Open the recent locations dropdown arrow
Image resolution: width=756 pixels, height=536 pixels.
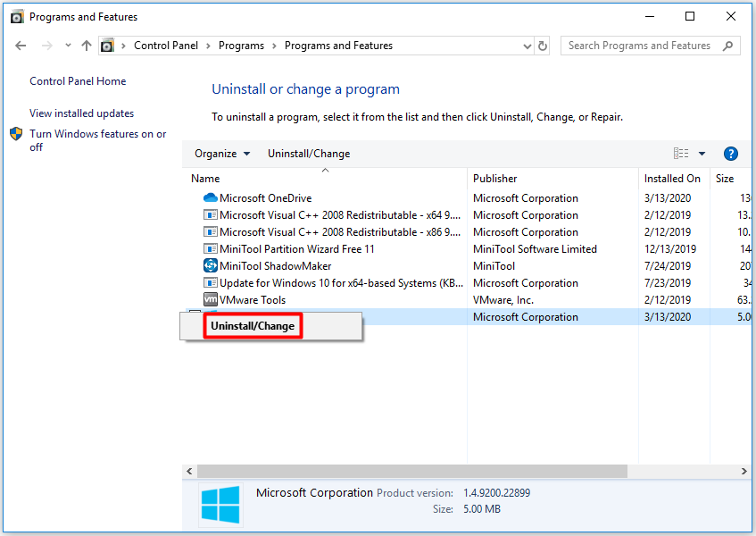pos(68,46)
